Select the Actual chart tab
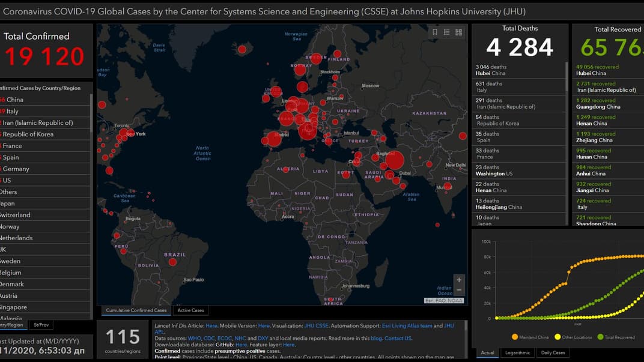The height and width of the screenshot is (362, 644). 487,353
